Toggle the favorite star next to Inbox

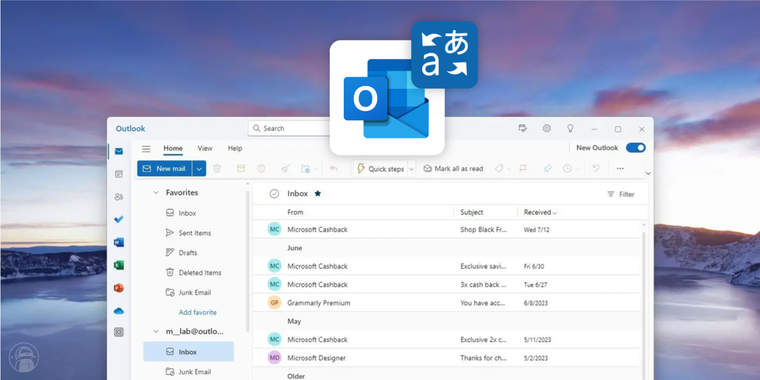click(x=317, y=193)
